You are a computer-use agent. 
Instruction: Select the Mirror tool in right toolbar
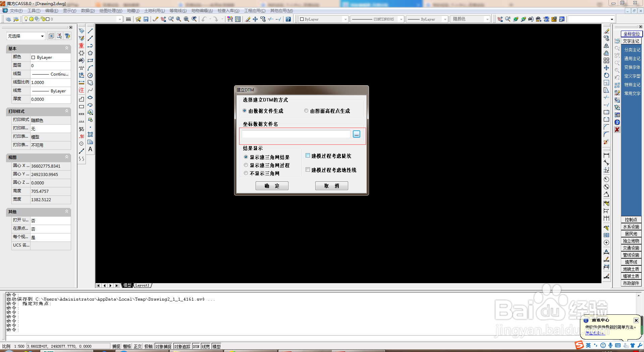tap(606, 46)
